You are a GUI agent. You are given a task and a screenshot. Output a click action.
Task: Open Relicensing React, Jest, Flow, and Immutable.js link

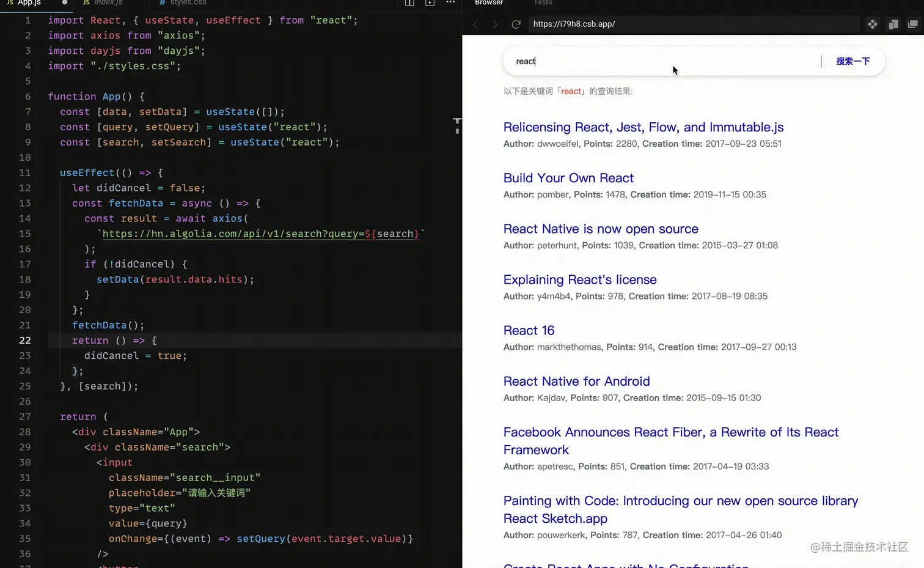tap(643, 127)
